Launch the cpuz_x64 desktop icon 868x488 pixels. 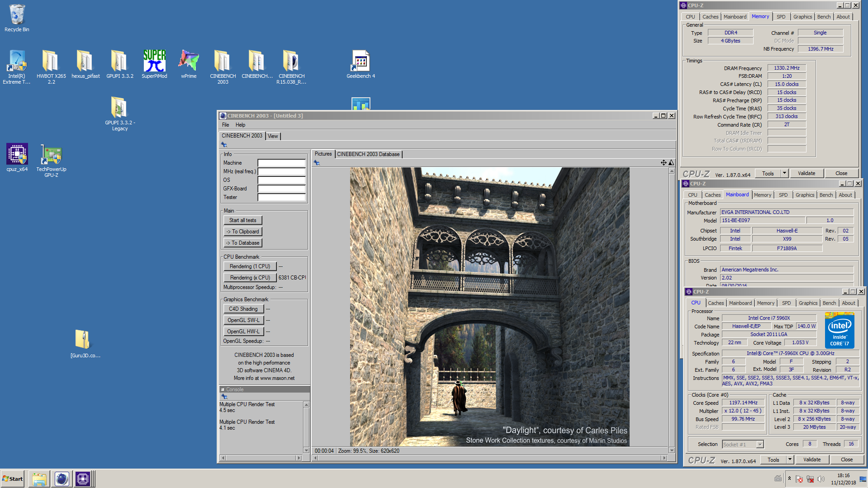[x=17, y=157]
